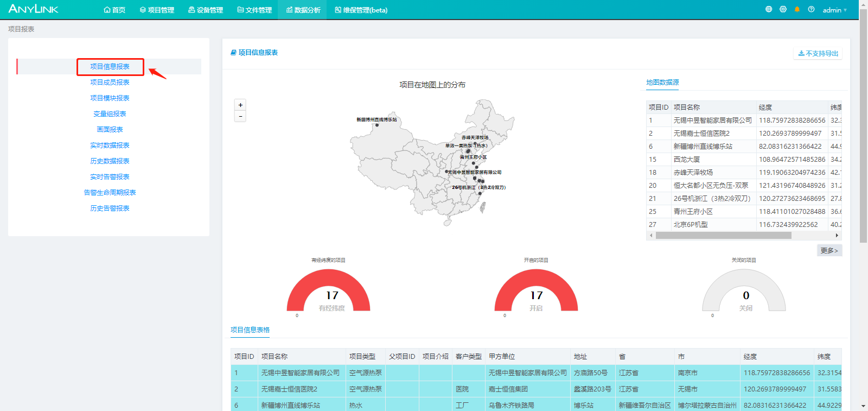Screen dimensions: 868x411
Task: Open the 设备管理 menu
Action: pos(206,10)
